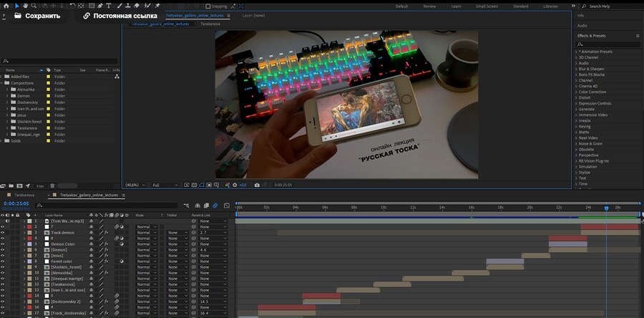The image size is (644, 318).
Task: Click the Сохранить save button
Action: (37, 16)
